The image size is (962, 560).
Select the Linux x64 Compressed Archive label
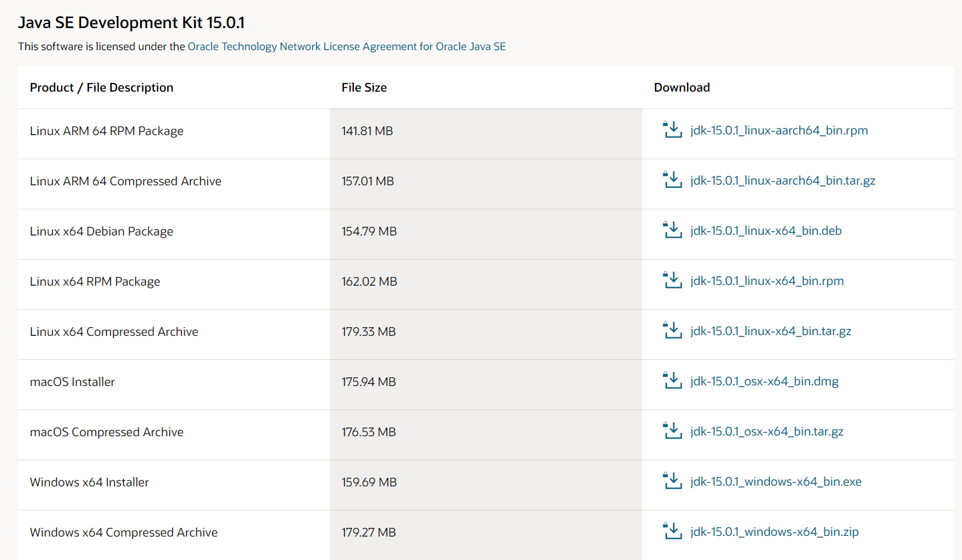click(114, 332)
